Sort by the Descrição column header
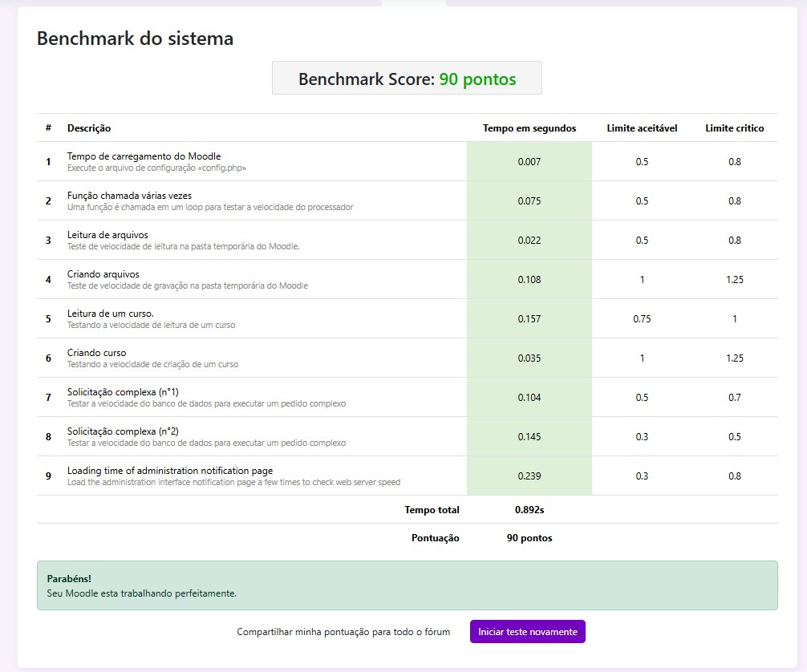The height and width of the screenshot is (672, 807). [89, 128]
